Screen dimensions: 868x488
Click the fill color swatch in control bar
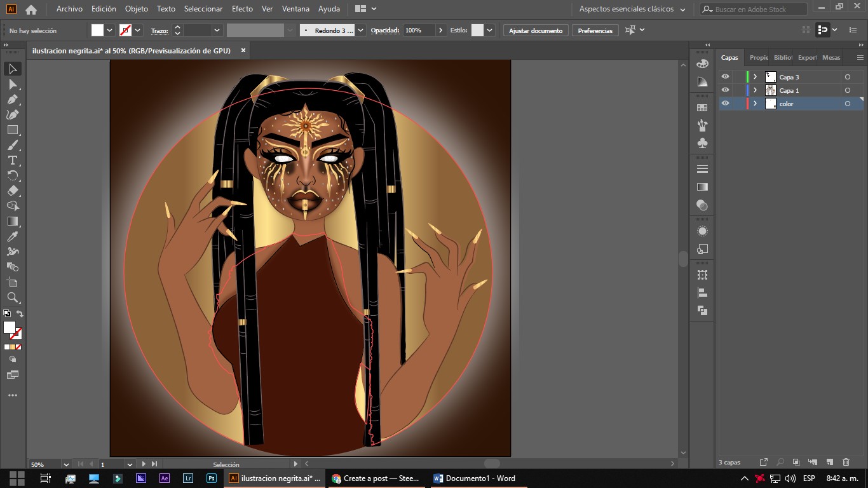[x=97, y=30]
